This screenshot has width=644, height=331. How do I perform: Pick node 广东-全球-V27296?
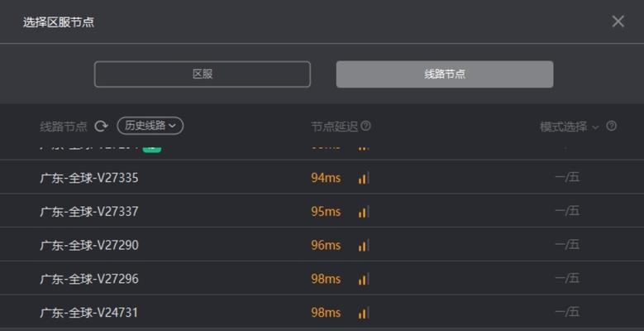pos(322,278)
